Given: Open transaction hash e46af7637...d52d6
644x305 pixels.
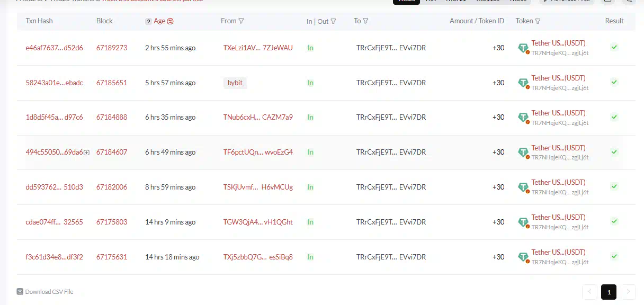Looking at the screenshot, I should click(x=54, y=48).
